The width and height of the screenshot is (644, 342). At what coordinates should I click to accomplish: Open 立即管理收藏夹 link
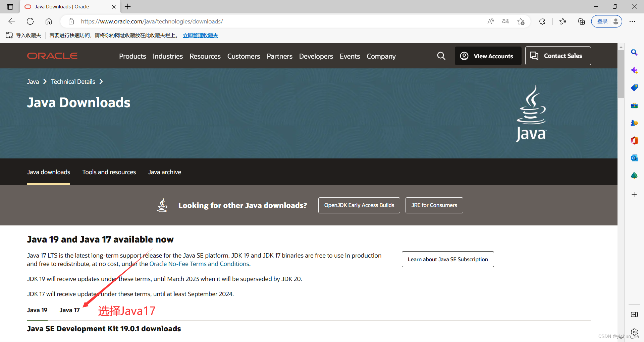(x=200, y=35)
